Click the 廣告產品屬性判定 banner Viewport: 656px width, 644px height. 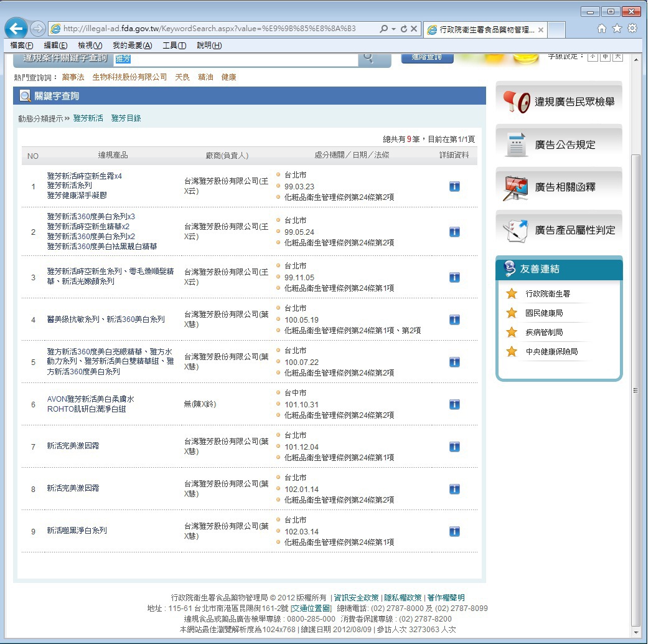(x=559, y=230)
